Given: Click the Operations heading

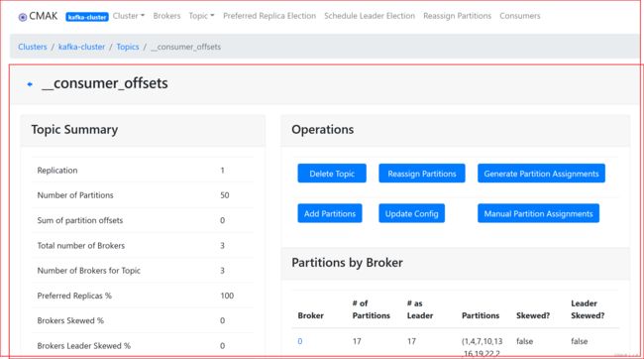Looking at the screenshot, I should click(322, 130).
